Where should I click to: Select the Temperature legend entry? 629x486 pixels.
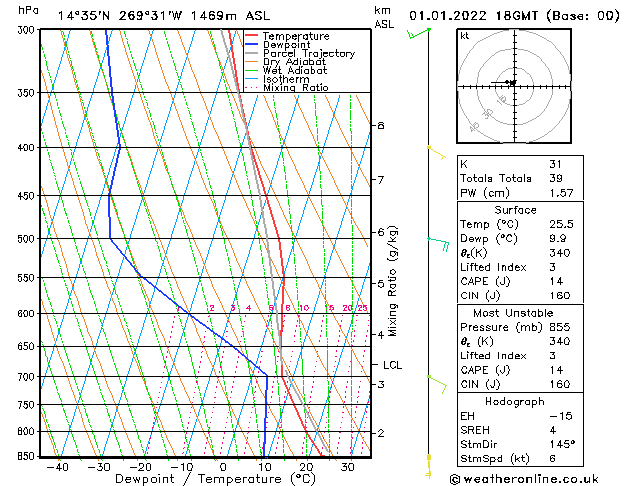[295, 36]
